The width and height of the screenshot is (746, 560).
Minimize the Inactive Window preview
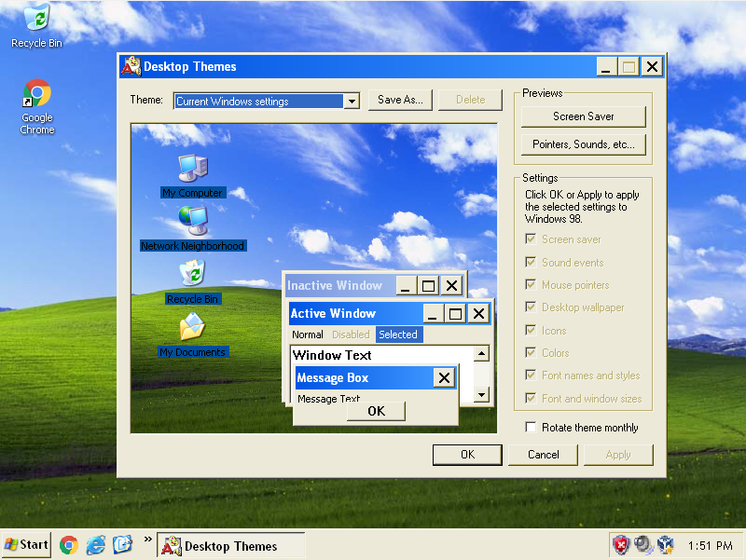click(407, 286)
